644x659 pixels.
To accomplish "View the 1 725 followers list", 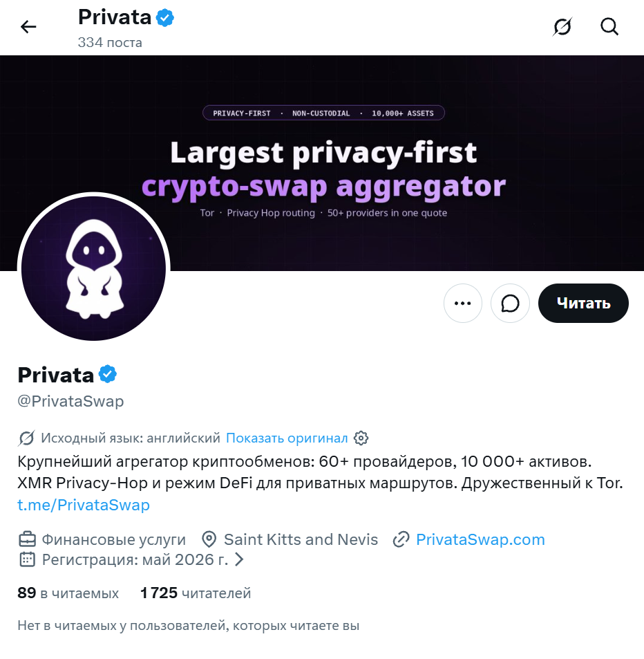I will [x=196, y=593].
